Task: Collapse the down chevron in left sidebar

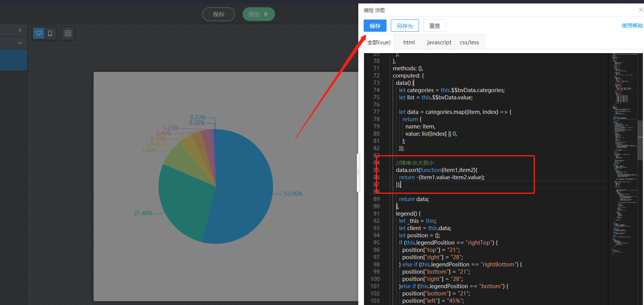Action: click(20, 43)
